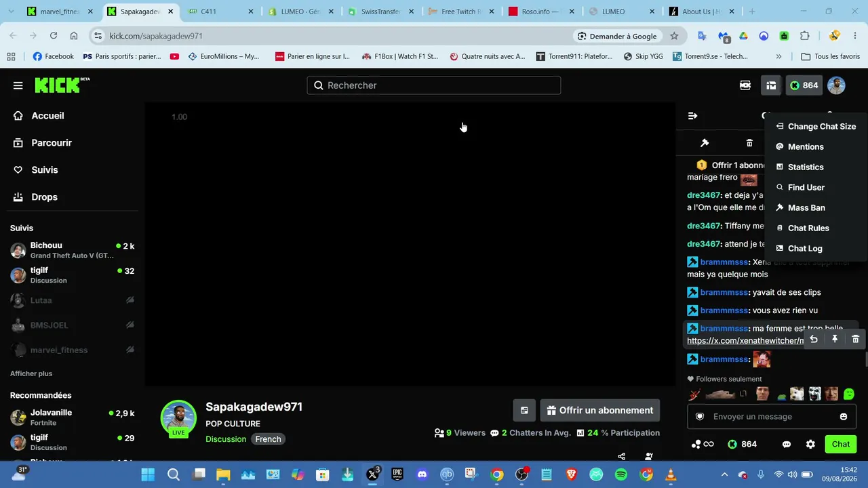Click the Sapakagadew971 live avatar
868x488 pixels.
tap(178, 418)
